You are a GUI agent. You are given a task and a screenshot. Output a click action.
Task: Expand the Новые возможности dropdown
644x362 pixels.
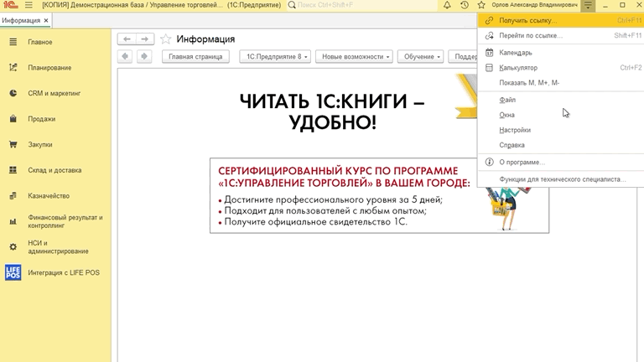pyautogui.click(x=354, y=57)
